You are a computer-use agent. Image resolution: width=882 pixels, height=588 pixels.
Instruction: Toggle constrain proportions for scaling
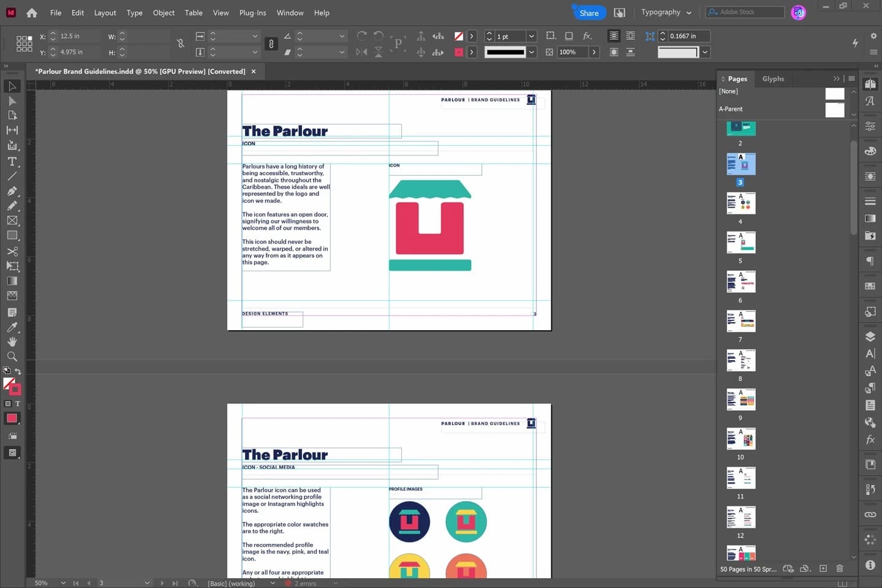pyautogui.click(x=271, y=43)
